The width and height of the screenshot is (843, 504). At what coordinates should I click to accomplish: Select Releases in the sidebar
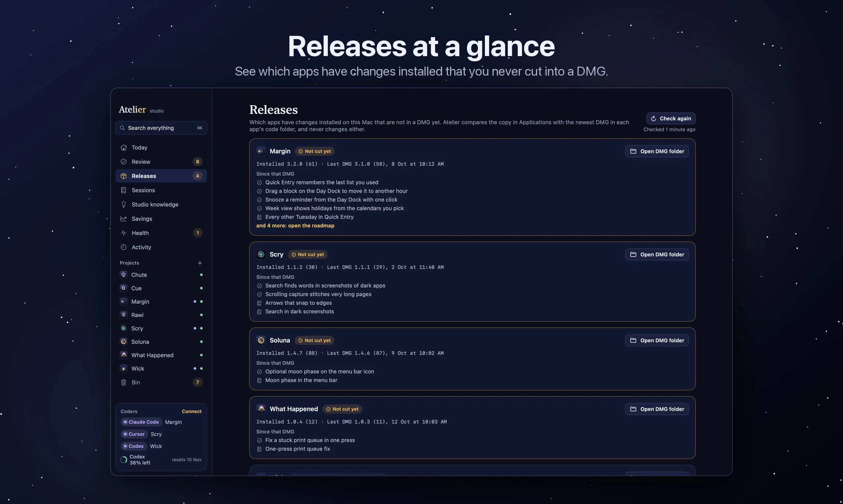(x=161, y=176)
